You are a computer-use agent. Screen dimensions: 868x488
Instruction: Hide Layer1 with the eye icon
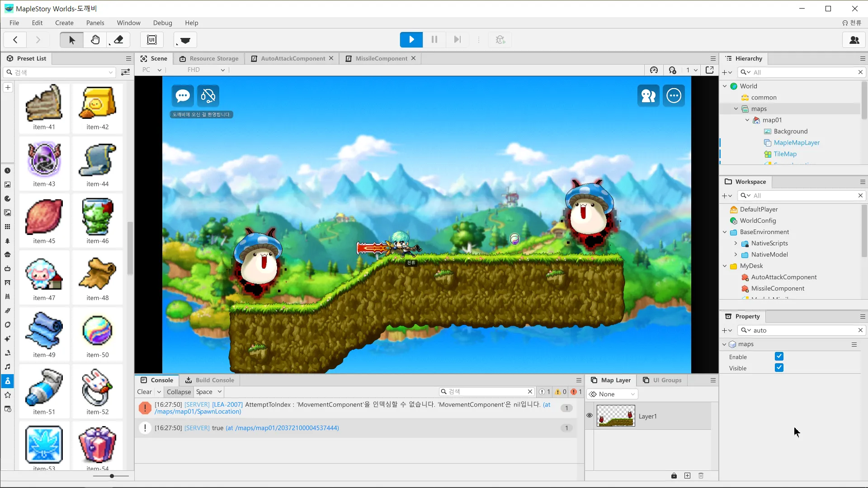[590, 416]
